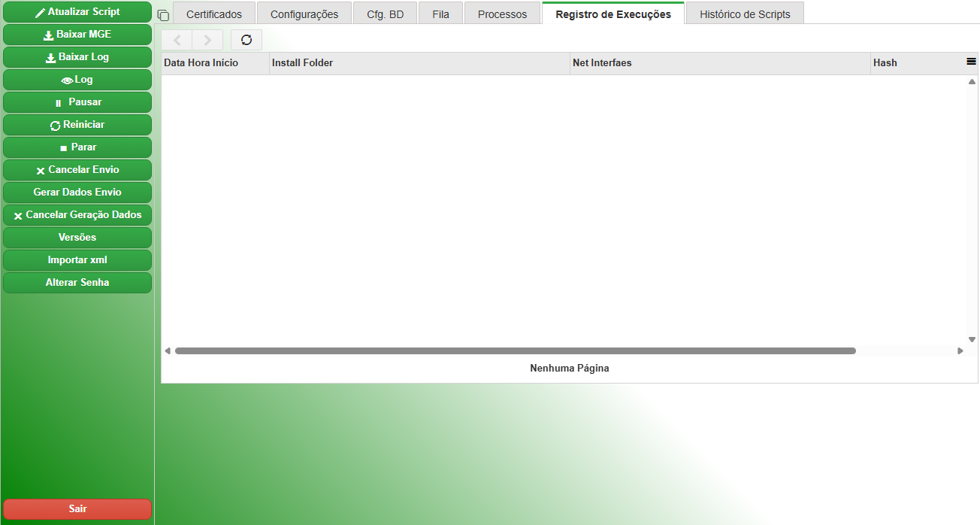Open the grid column menu icon
This screenshot has width=980, height=525.
971,62
